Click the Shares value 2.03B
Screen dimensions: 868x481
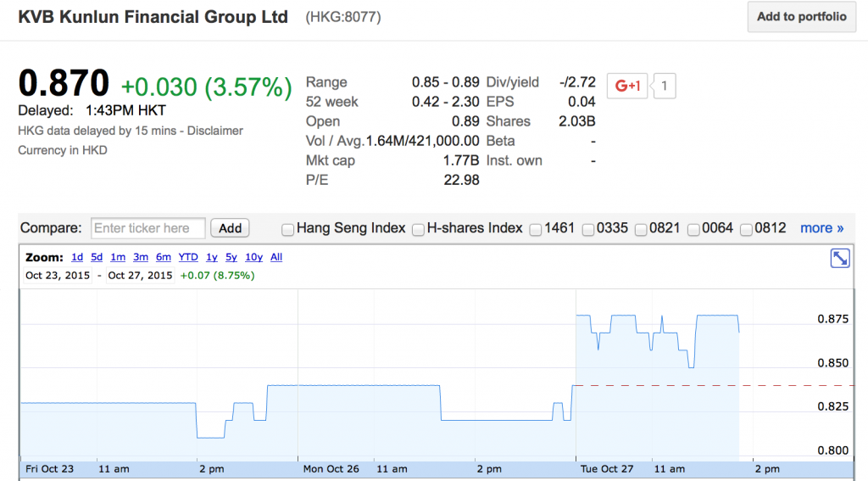coord(576,121)
